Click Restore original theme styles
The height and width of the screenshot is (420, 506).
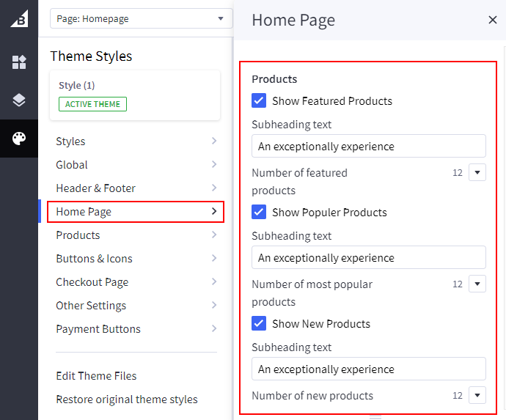pos(127,399)
